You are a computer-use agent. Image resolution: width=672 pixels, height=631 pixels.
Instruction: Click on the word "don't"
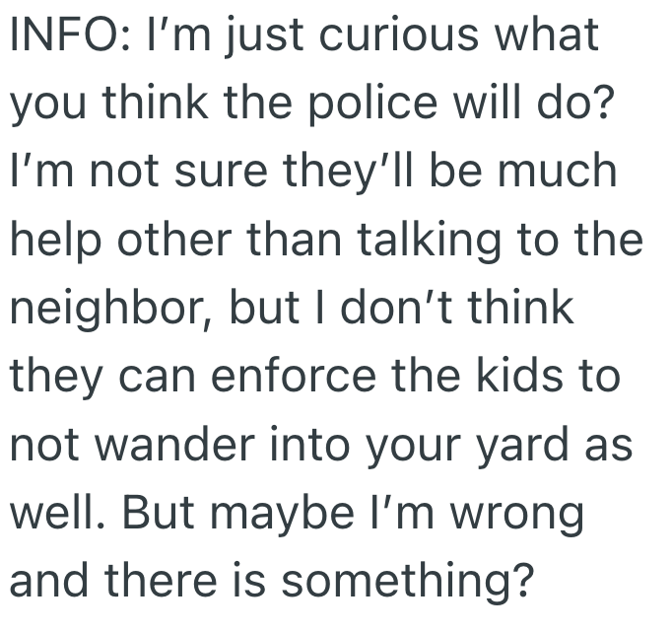point(380,308)
